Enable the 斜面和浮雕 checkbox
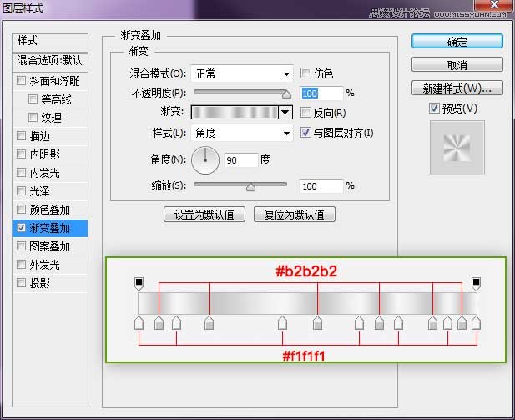 21,81
